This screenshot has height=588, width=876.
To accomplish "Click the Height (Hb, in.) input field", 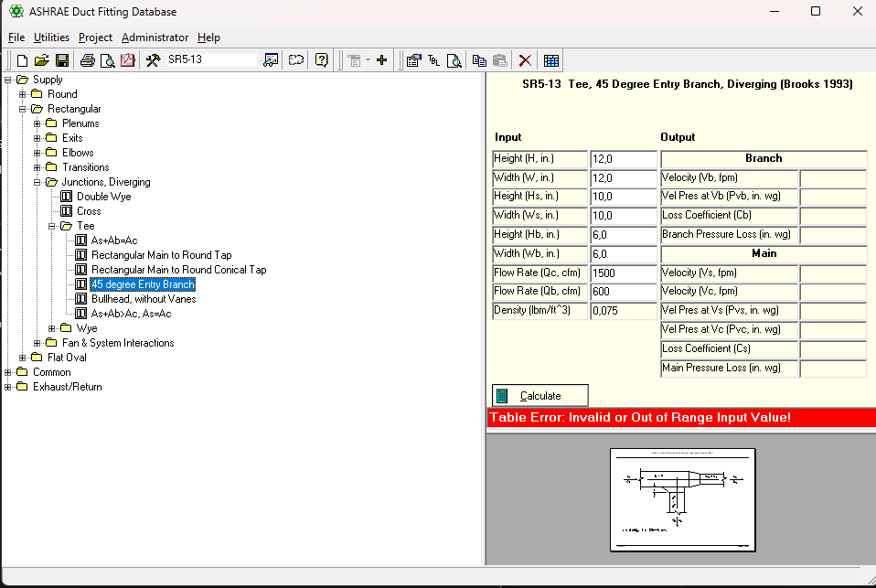I will 624,235.
